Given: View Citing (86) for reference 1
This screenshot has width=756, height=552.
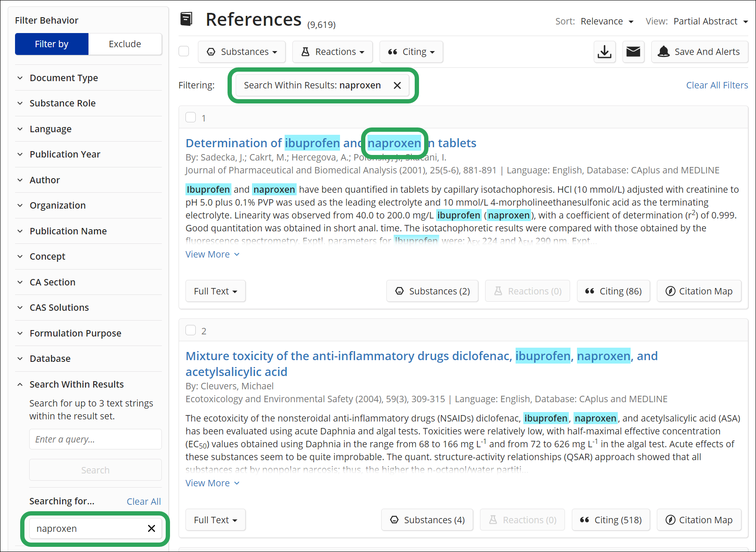Looking at the screenshot, I should tap(613, 291).
